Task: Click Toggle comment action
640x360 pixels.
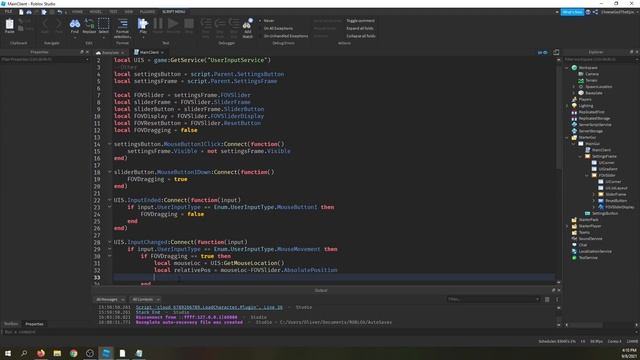Action: (360, 20)
